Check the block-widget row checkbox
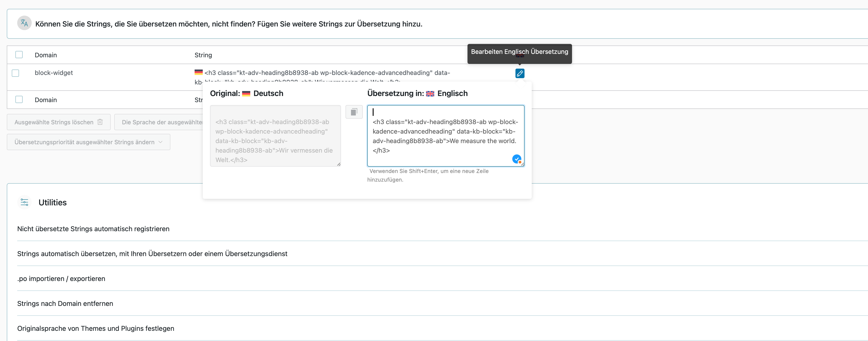Image resolution: width=868 pixels, height=341 pixels. [x=15, y=73]
